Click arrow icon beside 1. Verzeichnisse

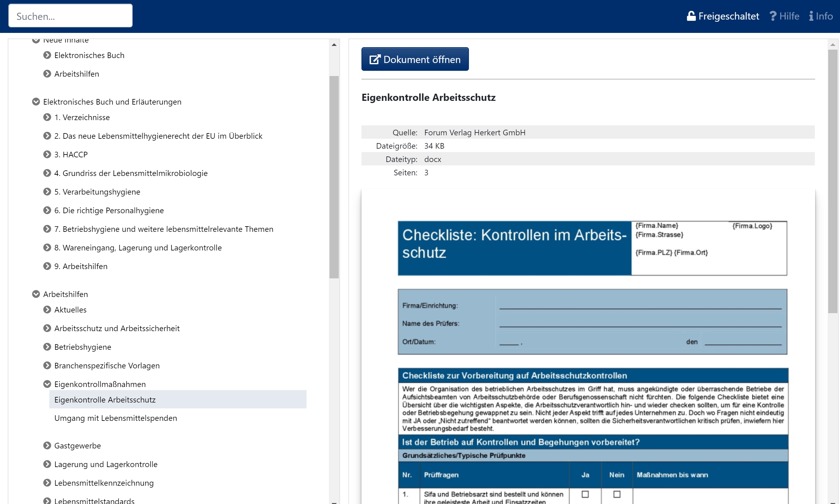47,117
